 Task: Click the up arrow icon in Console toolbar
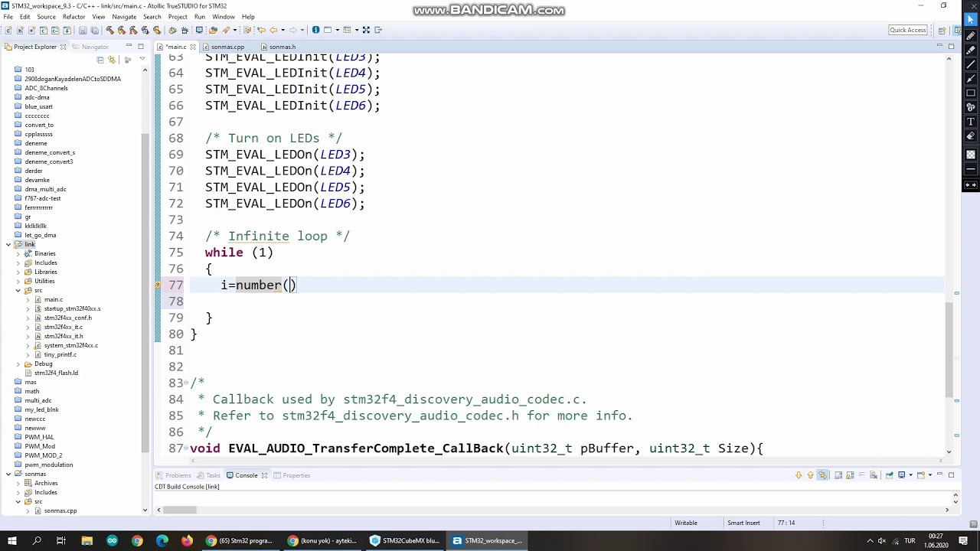810,475
